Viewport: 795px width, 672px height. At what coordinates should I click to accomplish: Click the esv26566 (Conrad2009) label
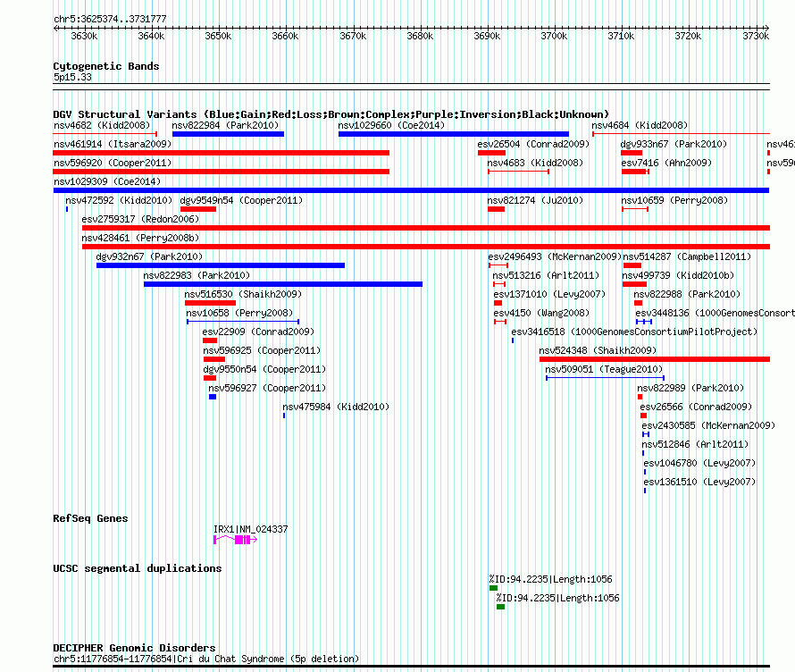[x=696, y=407]
